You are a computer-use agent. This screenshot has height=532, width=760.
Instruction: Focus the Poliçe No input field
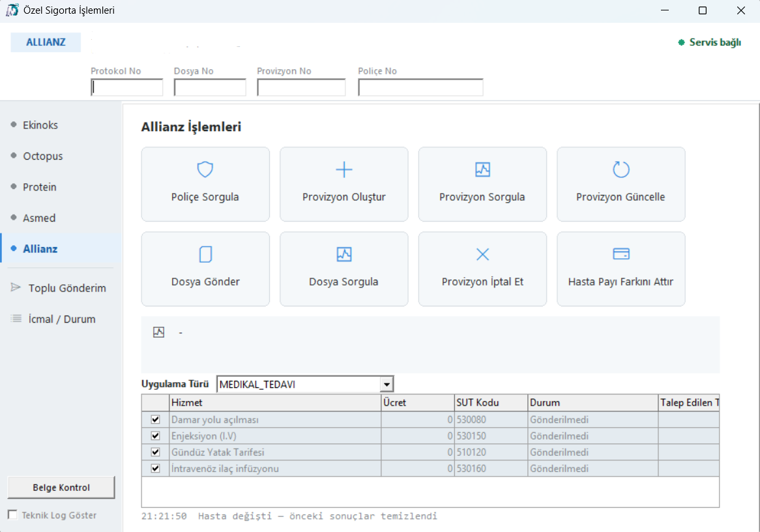[x=420, y=87]
